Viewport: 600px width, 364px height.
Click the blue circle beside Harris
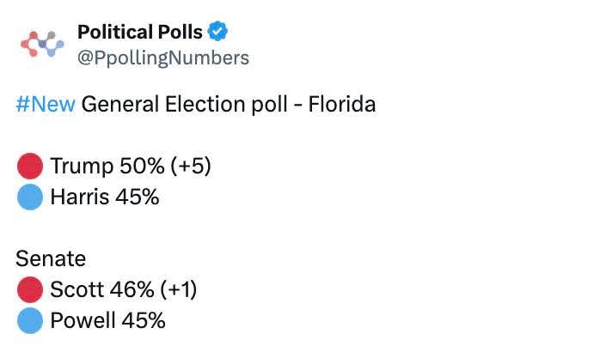30,197
